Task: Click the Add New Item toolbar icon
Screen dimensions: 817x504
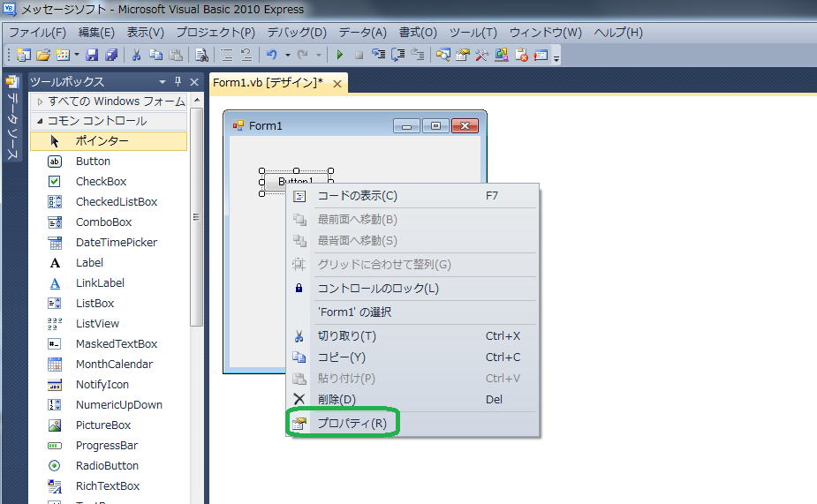Action: click(x=63, y=55)
